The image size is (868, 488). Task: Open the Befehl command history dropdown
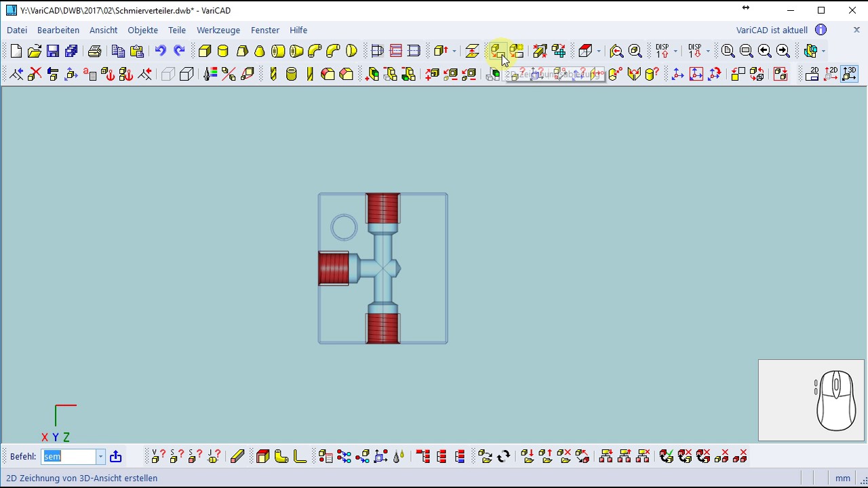click(100, 457)
